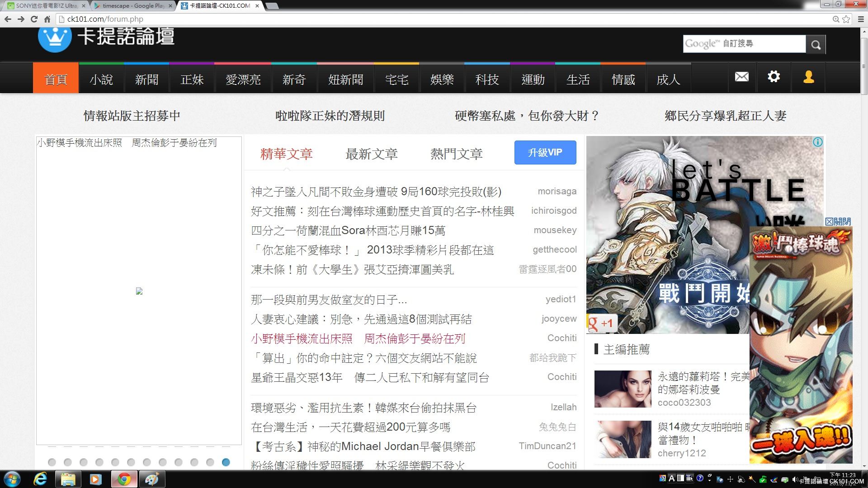Click the site search magnifier button
This screenshot has width=868, height=488.
click(x=816, y=44)
